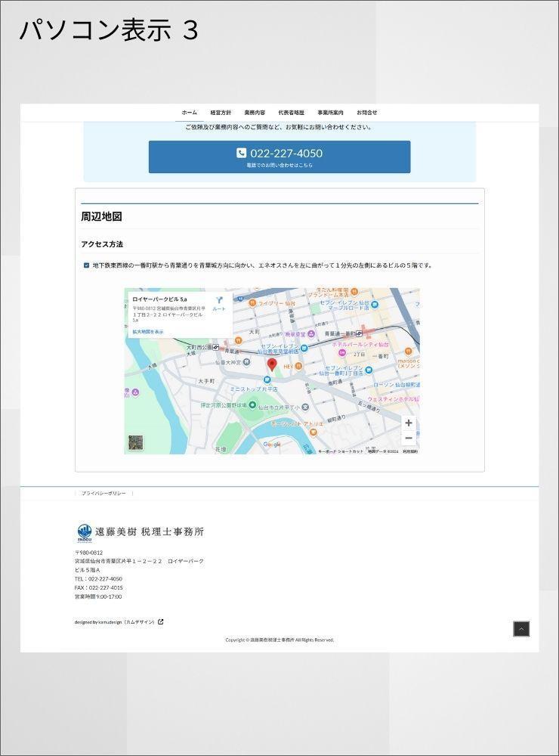The height and width of the screenshot is (756, 559).
Task: Click the external link icon after カムデザイン
Action: point(161,622)
